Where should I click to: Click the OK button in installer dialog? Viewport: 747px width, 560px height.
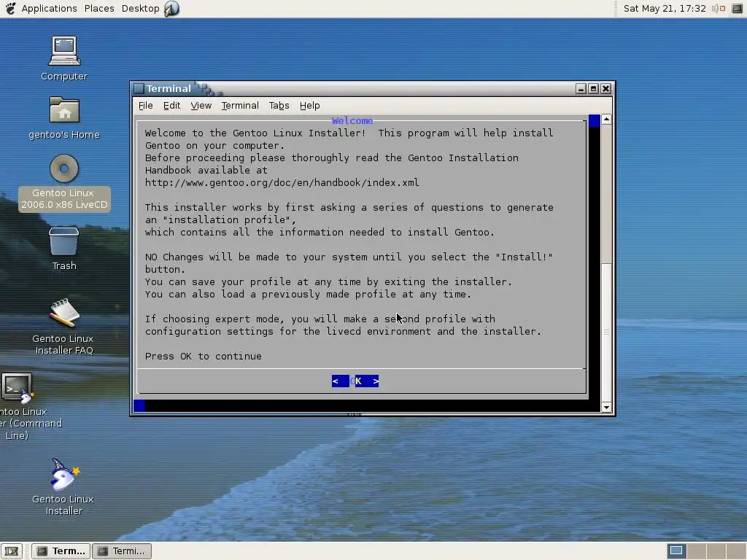[x=355, y=381]
